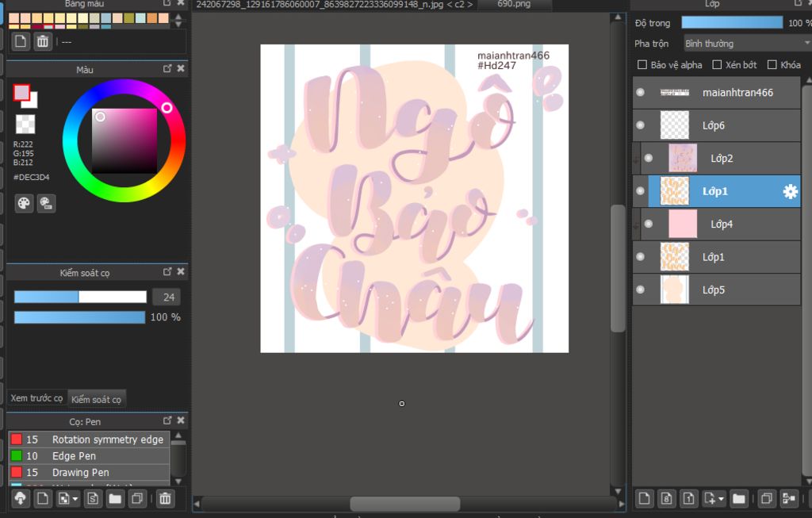Add a new layer folder
Screen dimensions: 812x518
pos(739,498)
